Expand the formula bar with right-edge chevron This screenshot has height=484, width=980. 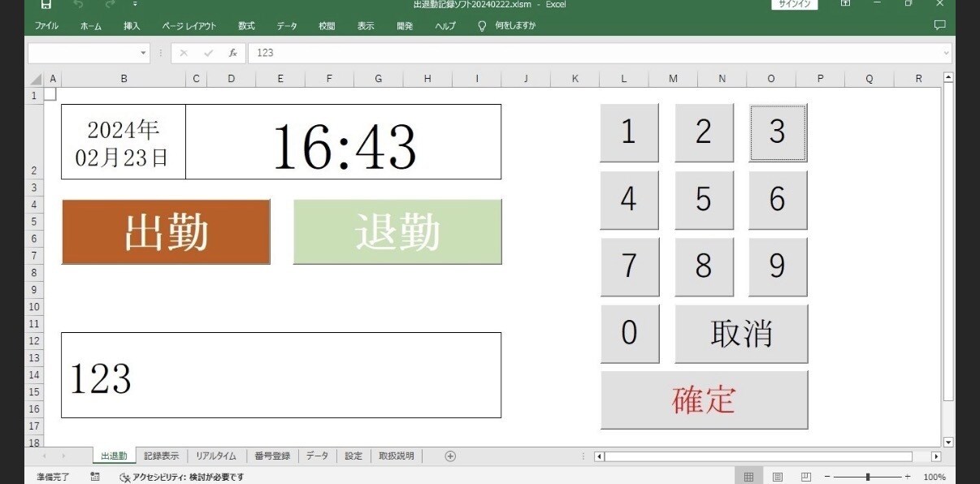(x=946, y=53)
